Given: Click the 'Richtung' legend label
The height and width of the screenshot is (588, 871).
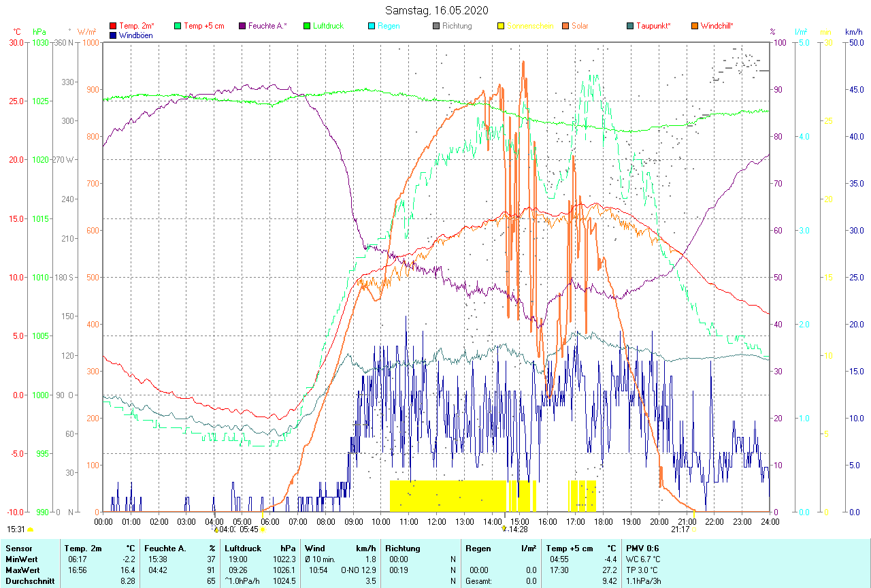Looking at the screenshot, I should coord(457,26).
